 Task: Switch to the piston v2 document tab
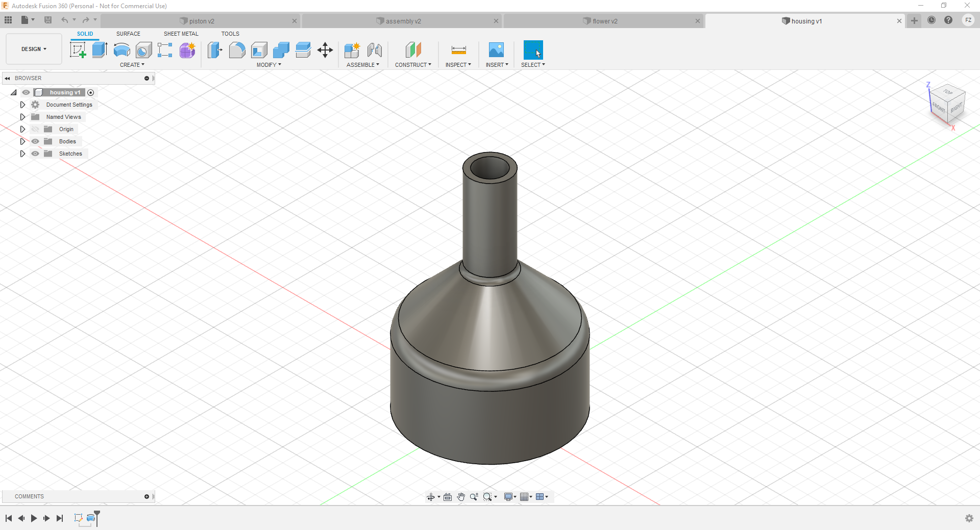201,21
